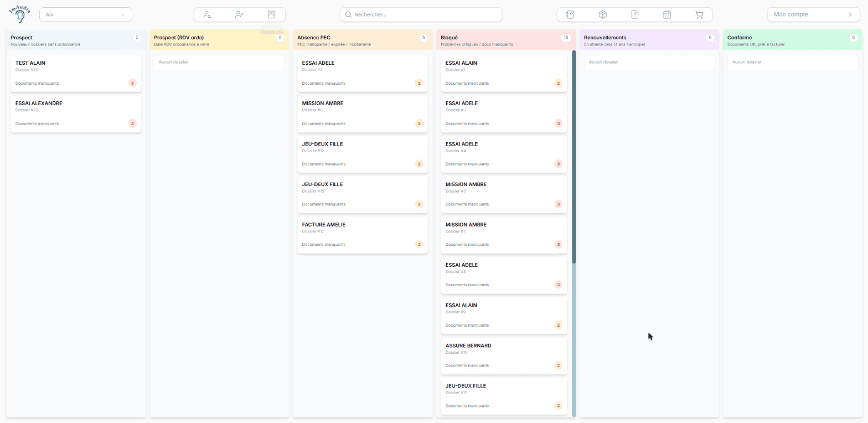Click the Absence PEC count badge showing 5
The image size is (868, 423).
click(423, 38)
